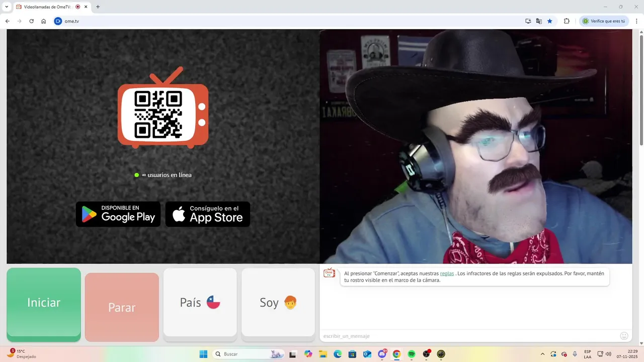Open the reglas link in chat
Image resolution: width=644 pixels, height=362 pixels.
(x=447, y=273)
